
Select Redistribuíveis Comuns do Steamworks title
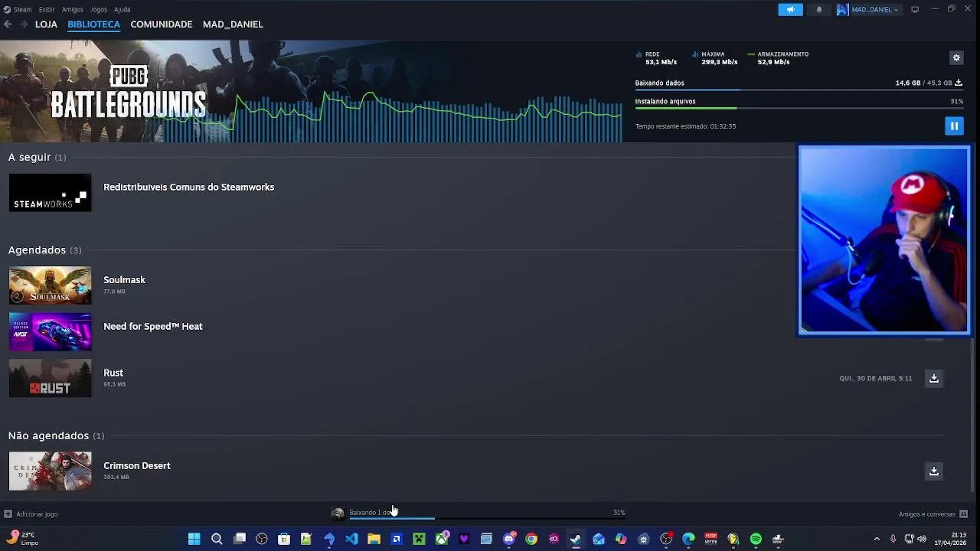pyautogui.click(x=188, y=187)
